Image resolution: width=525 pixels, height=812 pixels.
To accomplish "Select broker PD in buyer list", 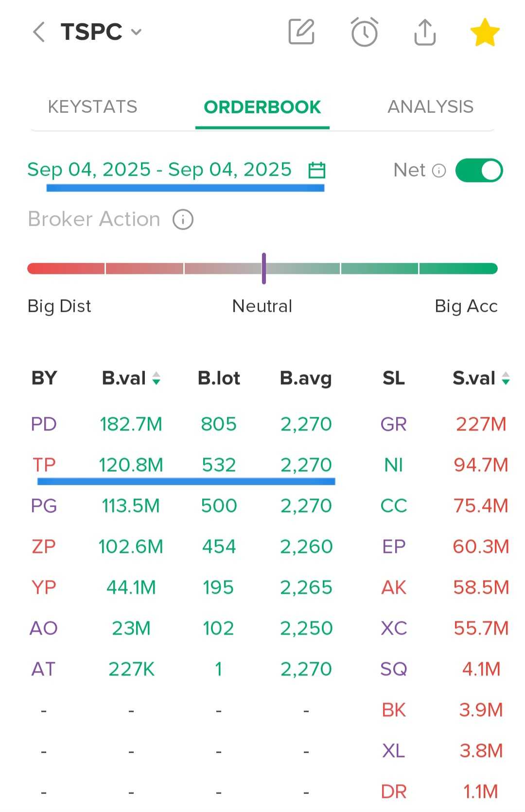I will tap(44, 424).
